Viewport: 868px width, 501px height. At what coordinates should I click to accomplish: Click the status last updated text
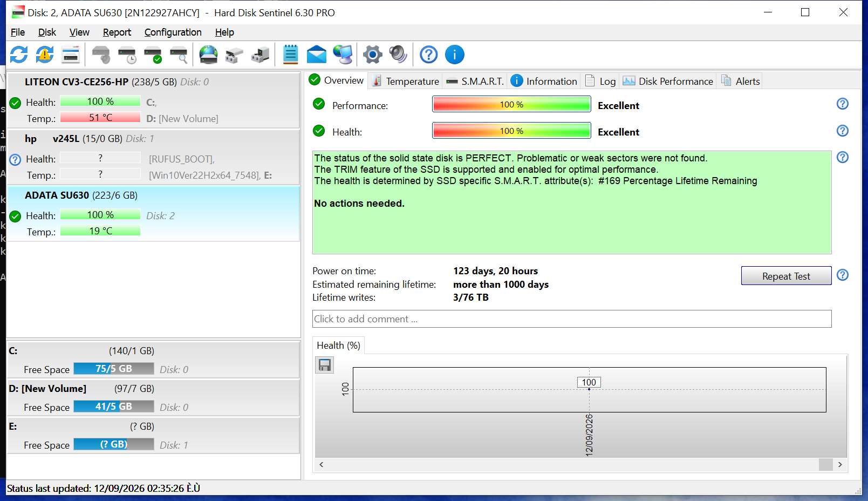tap(104, 489)
